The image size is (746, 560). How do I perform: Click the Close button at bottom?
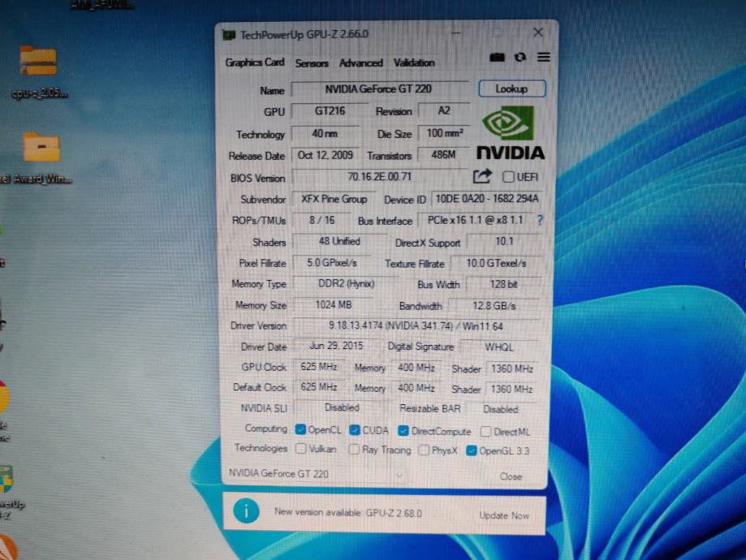click(x=511, y=476)
